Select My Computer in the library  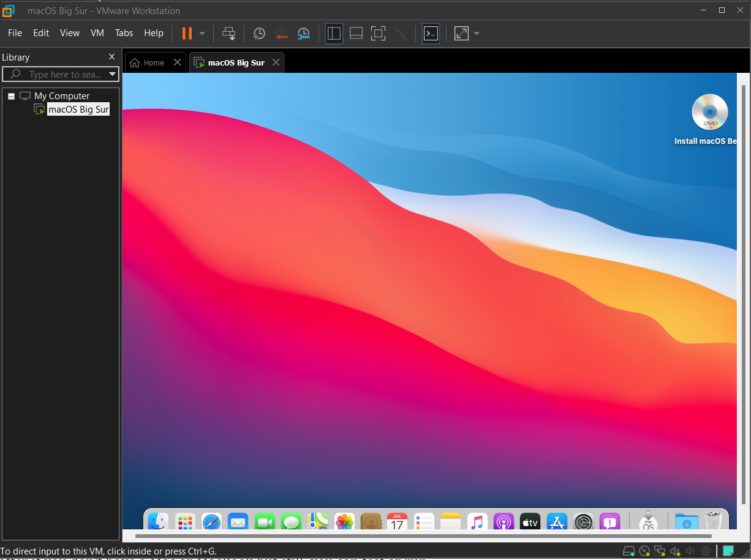[x=62, y=96]
